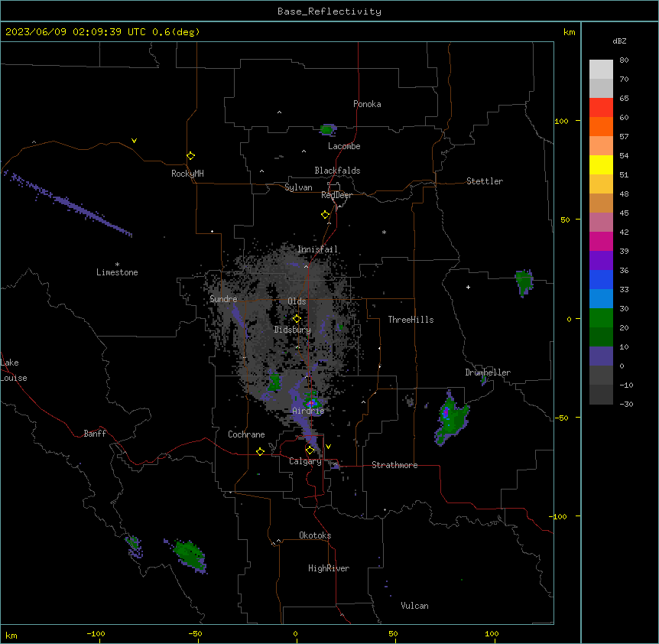Click the Lacombe city label
The image size is (659, 644).
pos(344,146)
